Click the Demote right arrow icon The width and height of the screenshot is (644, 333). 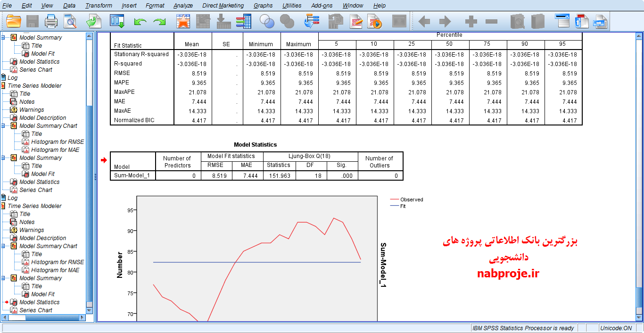[445, 21]
